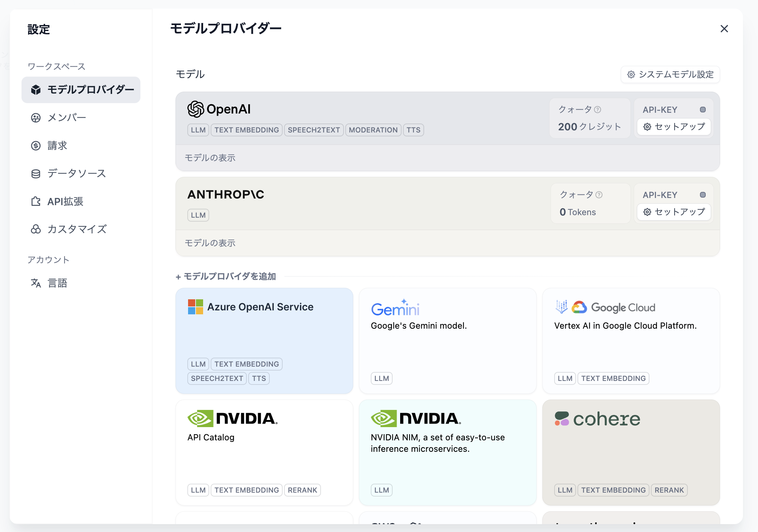Select the Gemini provider card
The height and width of the screenshot is (532, 758).
tap(447, 340)
